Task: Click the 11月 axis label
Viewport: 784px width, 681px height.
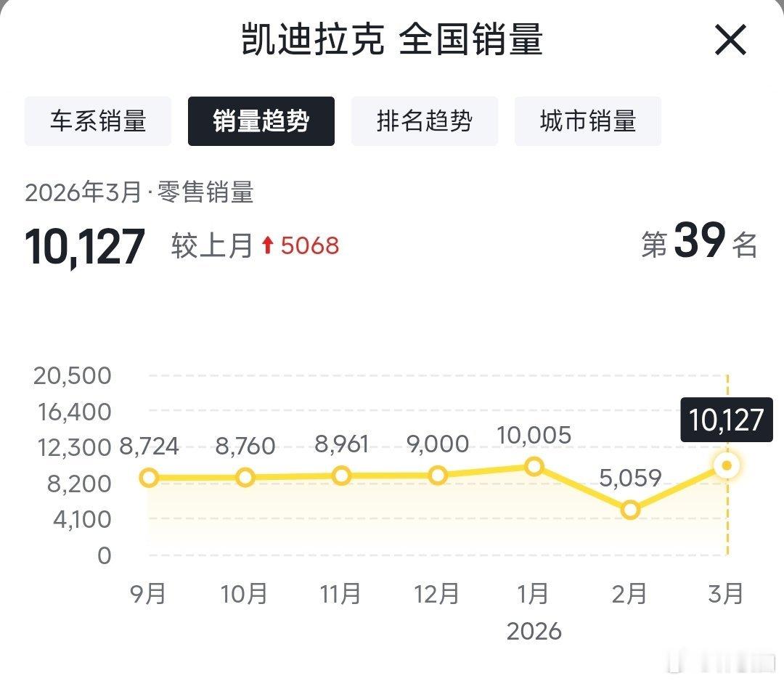Action: tap(340, 594)
